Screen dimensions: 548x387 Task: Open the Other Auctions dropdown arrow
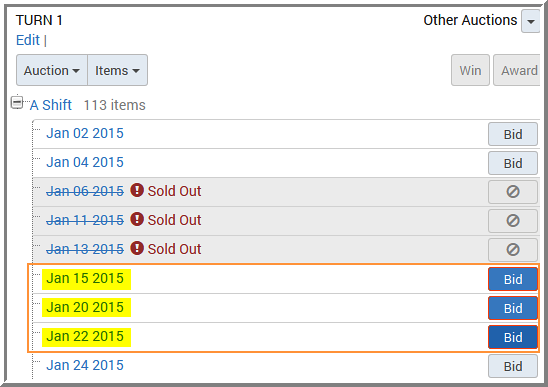click(531, 21)
